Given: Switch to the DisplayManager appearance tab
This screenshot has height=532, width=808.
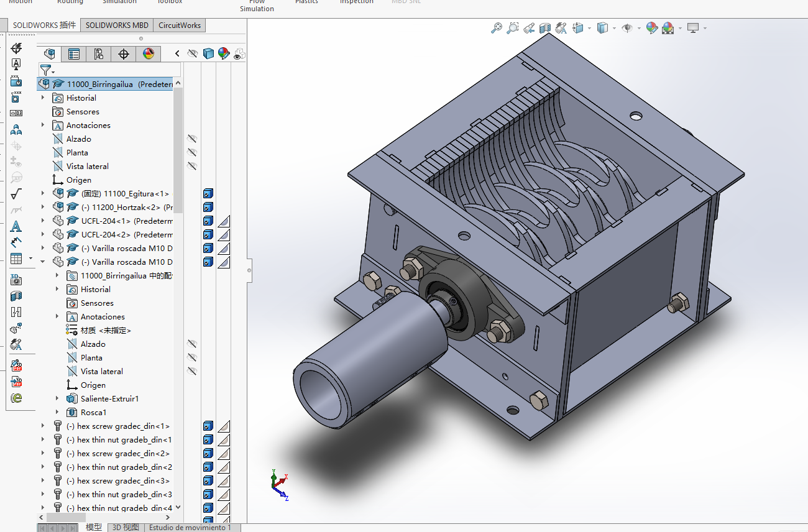Looking at the screenshot, I should [149, 54].
